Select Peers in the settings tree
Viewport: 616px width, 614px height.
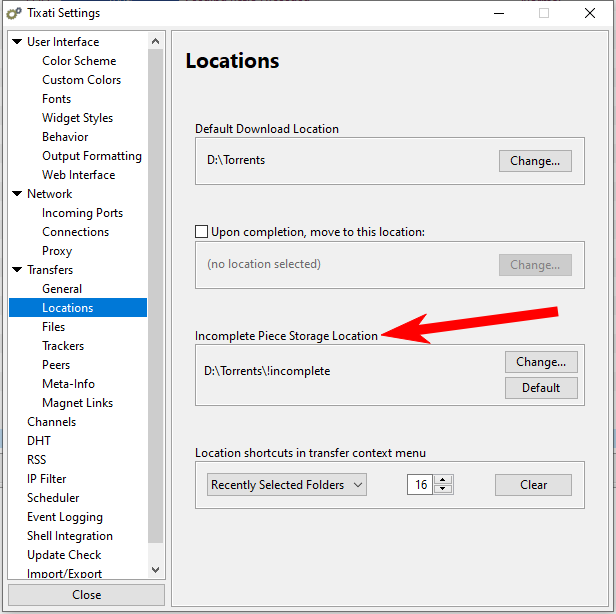coord(56,365)
